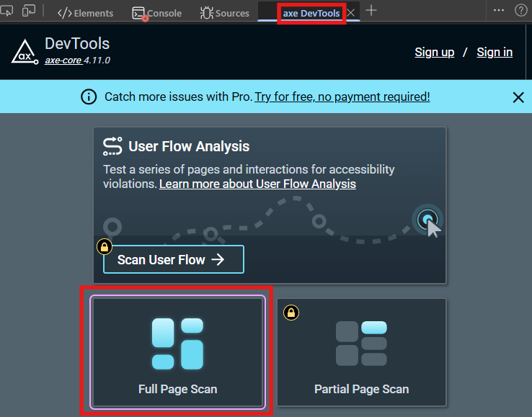Viewport: 532px width, 417px height.
Task: Click the Sign in link
Action: point(495,52)
